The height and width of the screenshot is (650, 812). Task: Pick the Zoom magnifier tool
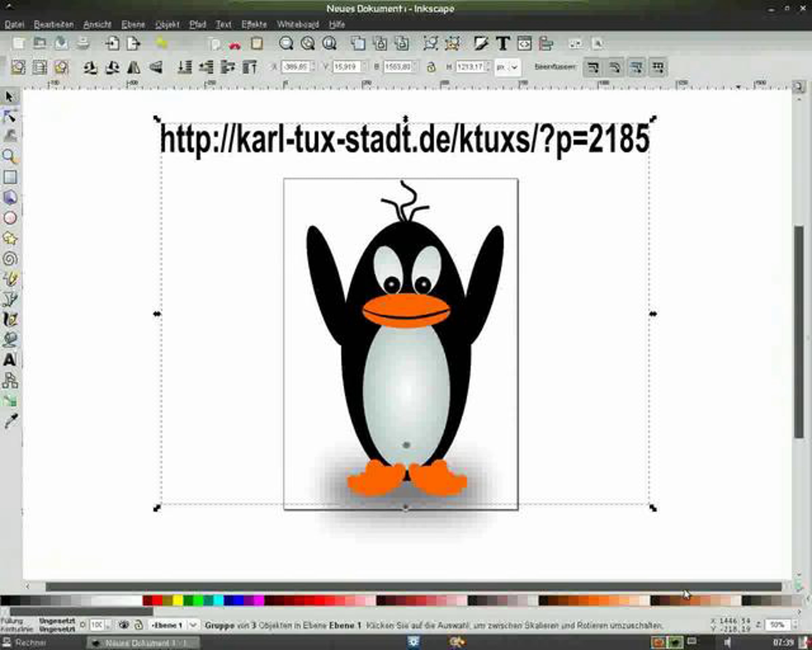click(10, 156)
